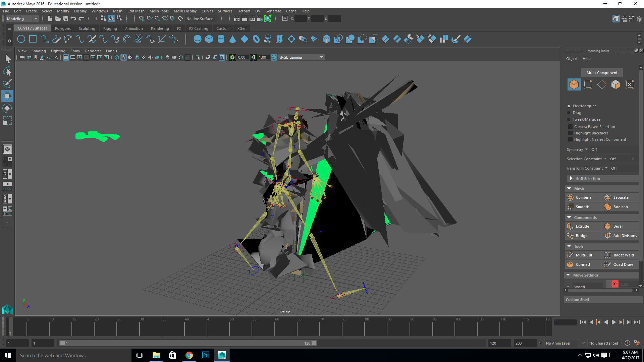Enable Camera Based Selection checkbox

click(571, 126)
